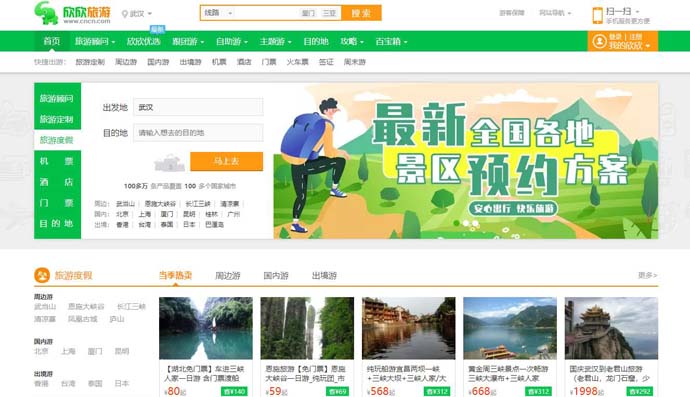Click the mobile phone icon beside 扫一扫

[x=597, y=15]
